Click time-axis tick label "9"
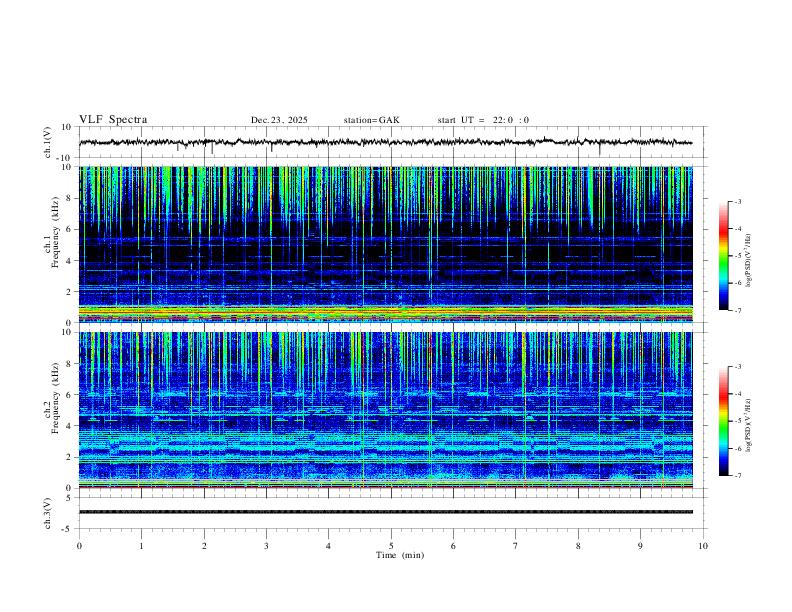 pyautogui.click(x=640, y=546)
